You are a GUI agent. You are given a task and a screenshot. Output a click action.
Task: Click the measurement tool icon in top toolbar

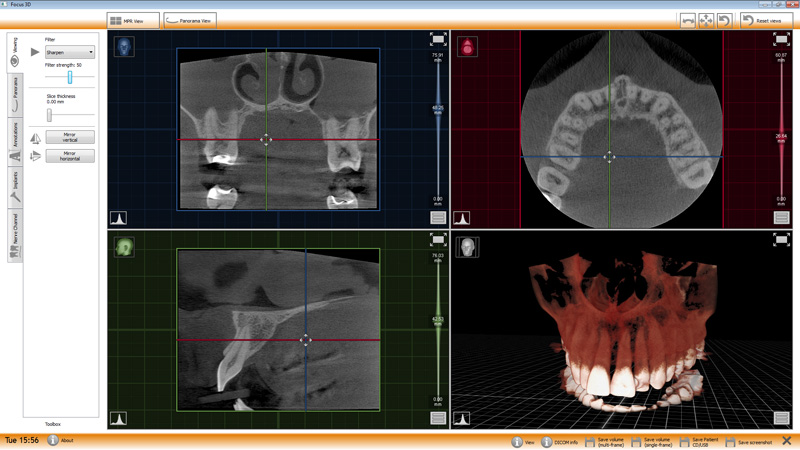pyautogui.click(x=688, y=20)
